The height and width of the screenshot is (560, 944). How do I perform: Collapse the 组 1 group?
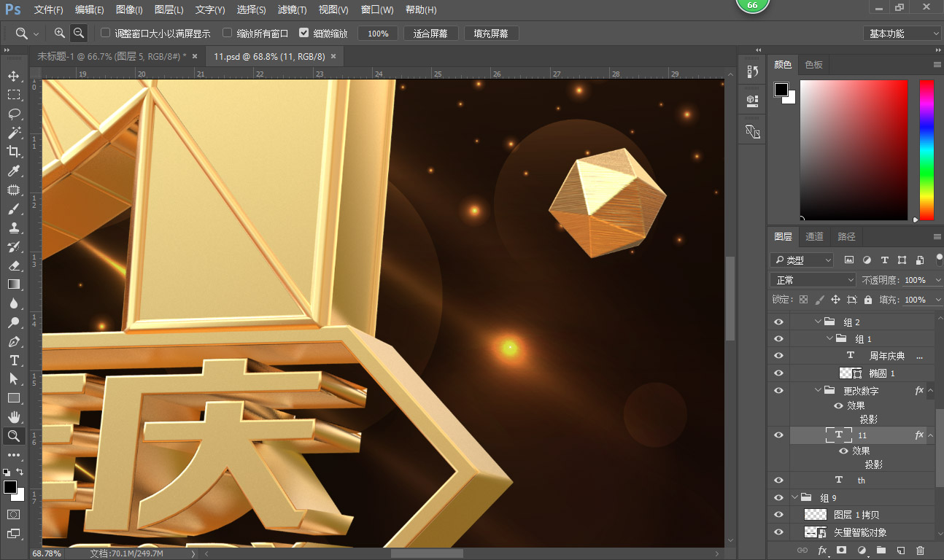pos(829,338)
